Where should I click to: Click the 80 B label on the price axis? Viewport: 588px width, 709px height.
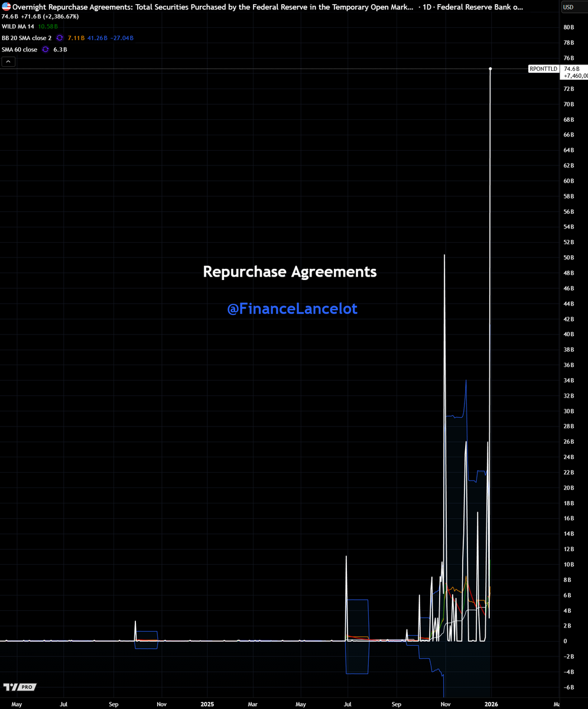click(569, 27)
